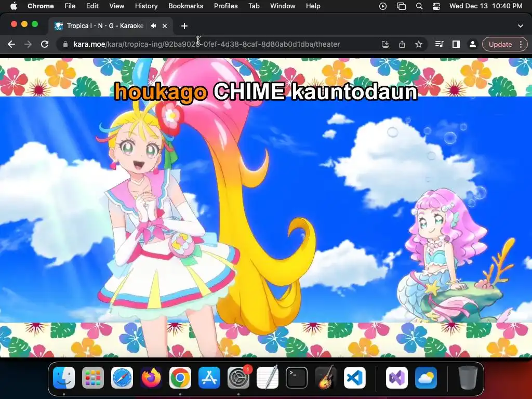Open the Help menu

point(313,6)
